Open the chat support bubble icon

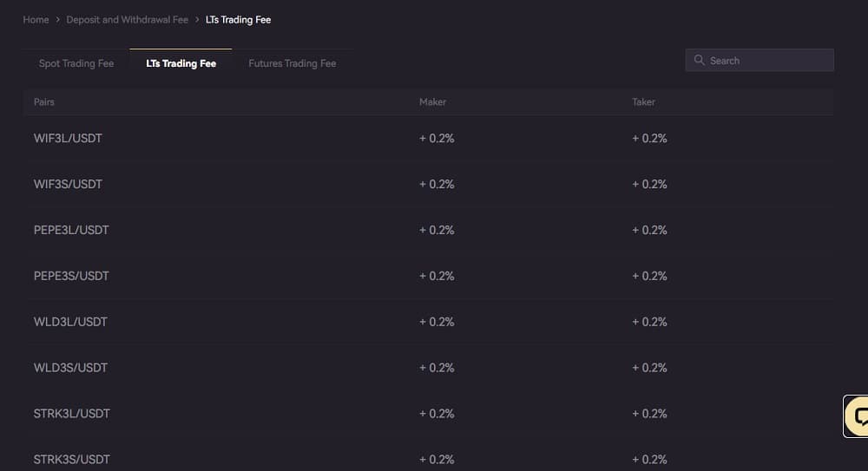pos(858,416)
